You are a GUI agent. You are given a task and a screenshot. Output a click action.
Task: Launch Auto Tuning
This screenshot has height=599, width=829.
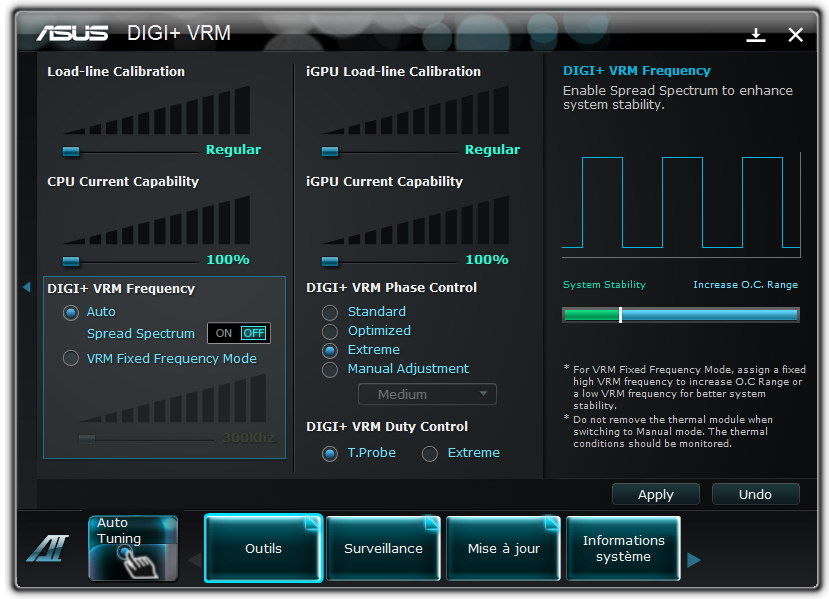point(133,548)
